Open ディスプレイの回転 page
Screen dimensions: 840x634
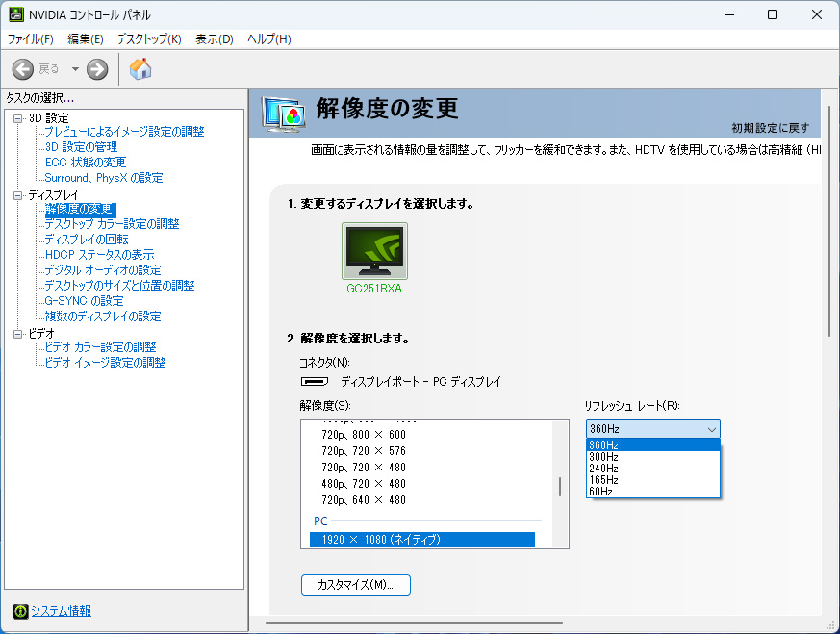pos(87,240)
